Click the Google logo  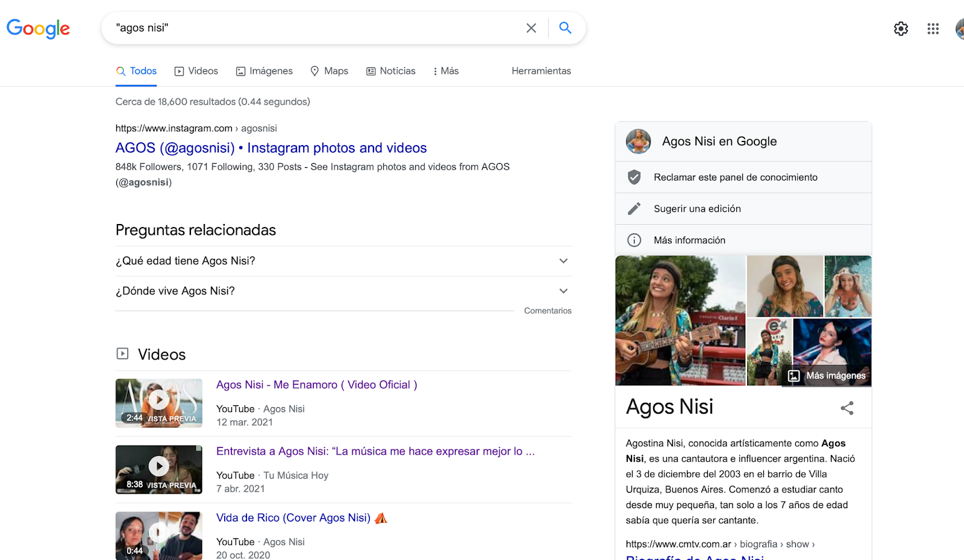pos(38,28)
